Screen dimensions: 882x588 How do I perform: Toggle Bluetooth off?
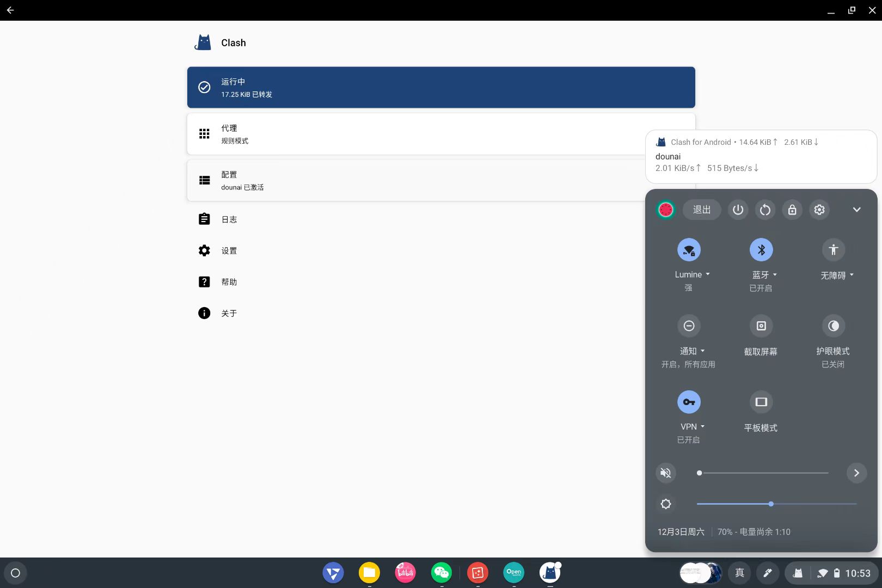coord(761,250)
